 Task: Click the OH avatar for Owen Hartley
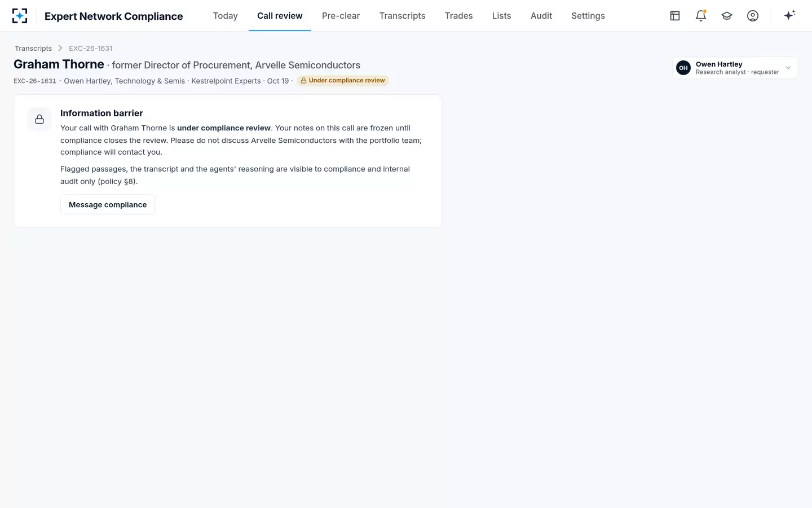[x=683, y=68]
